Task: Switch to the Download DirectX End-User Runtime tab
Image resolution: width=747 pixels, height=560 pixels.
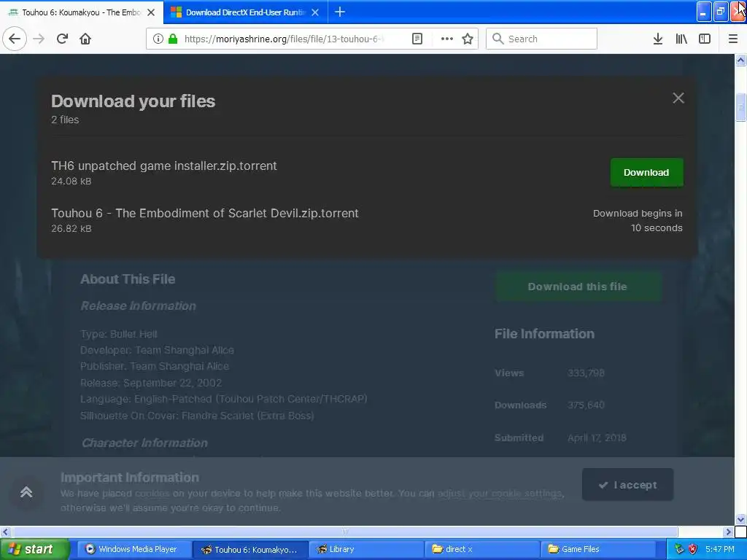Action: pyautogui.click(x=245, y=12)
